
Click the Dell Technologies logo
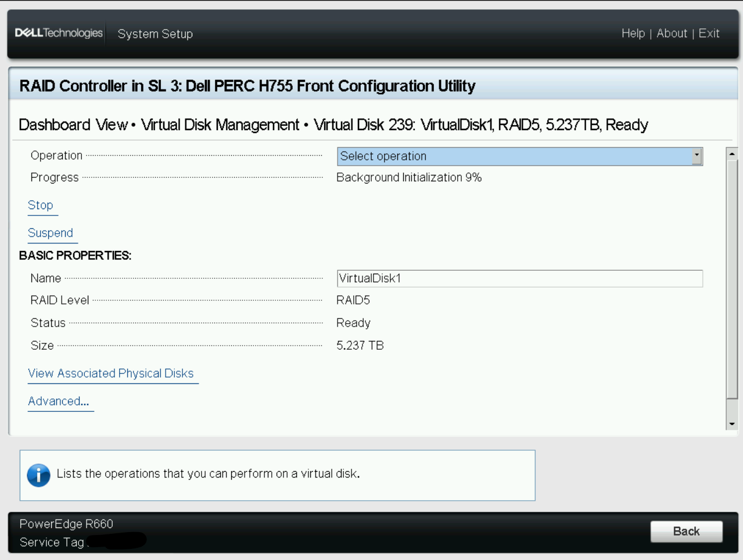pyautogui.click(x=59, y=33)
